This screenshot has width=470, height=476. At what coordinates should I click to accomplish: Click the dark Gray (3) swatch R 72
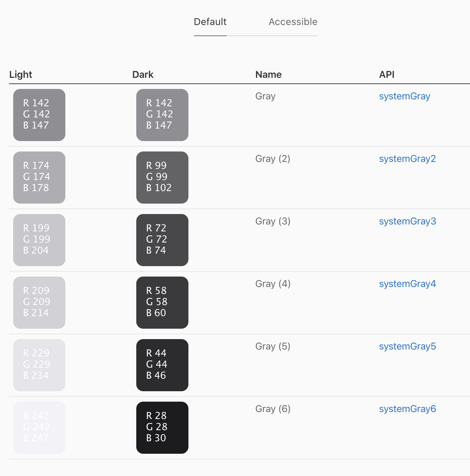click(162, 240)
